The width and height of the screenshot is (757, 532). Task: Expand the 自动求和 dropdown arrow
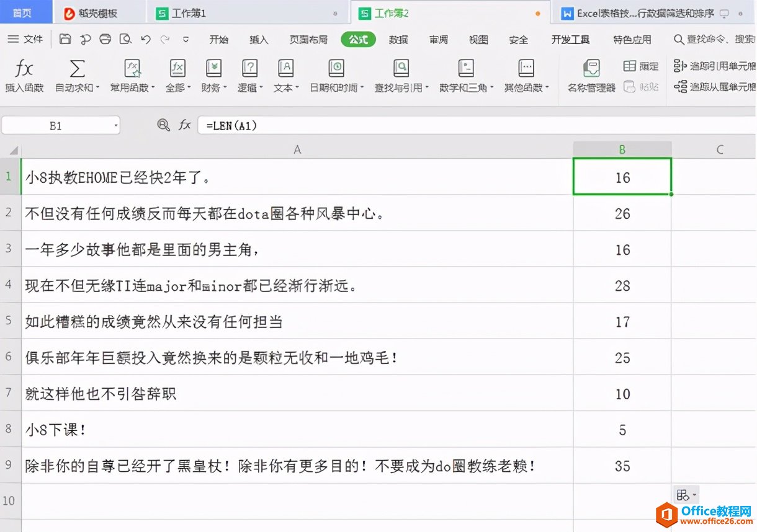[97, 88]
